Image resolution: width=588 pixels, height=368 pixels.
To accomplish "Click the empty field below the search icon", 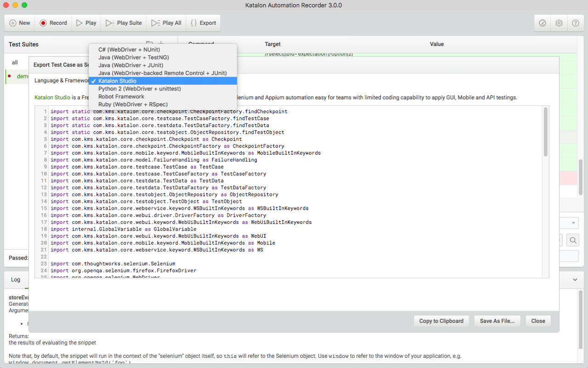I will pyautogui.click(x=569, y=257).
